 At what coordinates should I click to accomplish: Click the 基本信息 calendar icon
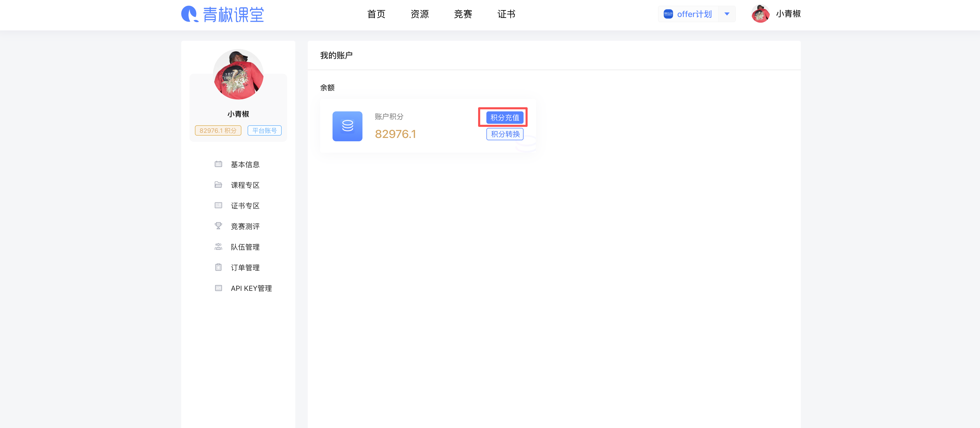click(218, 164)
